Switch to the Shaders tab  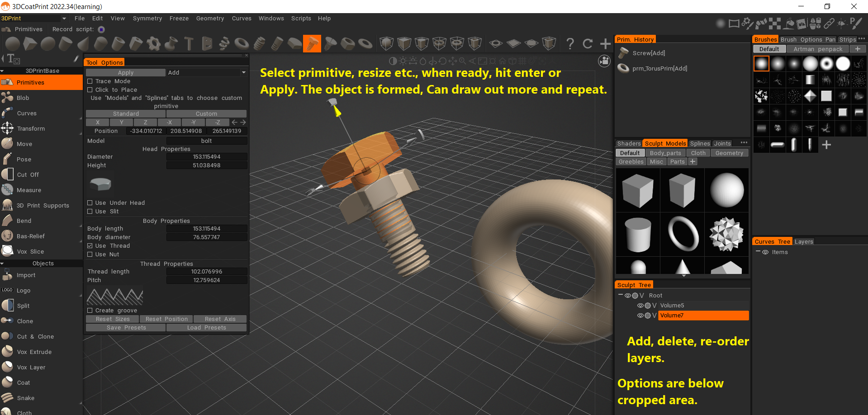[x=629, y=144]
